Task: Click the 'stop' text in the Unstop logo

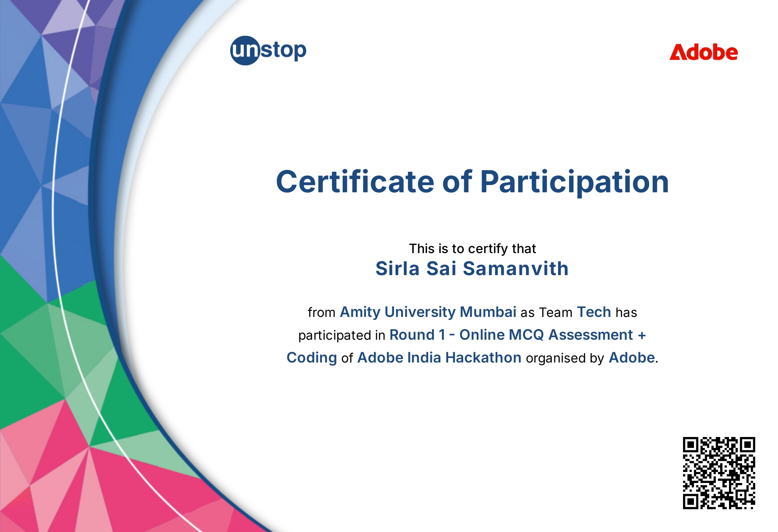Action: [283, 51]
